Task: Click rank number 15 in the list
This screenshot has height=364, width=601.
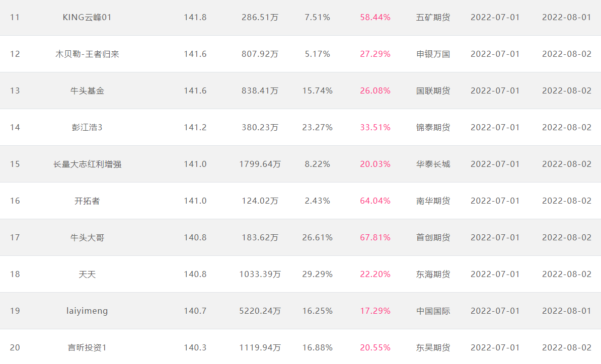Action: [x=15, y=164]
